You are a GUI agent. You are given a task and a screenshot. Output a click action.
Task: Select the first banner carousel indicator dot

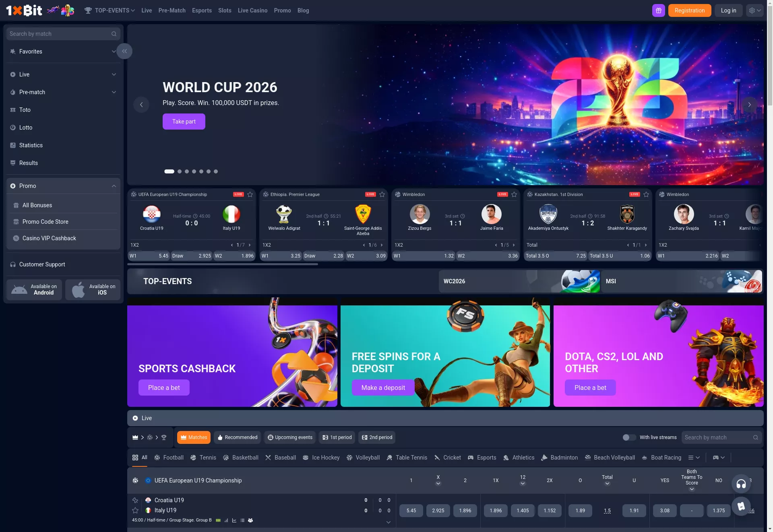pos(169,171)
